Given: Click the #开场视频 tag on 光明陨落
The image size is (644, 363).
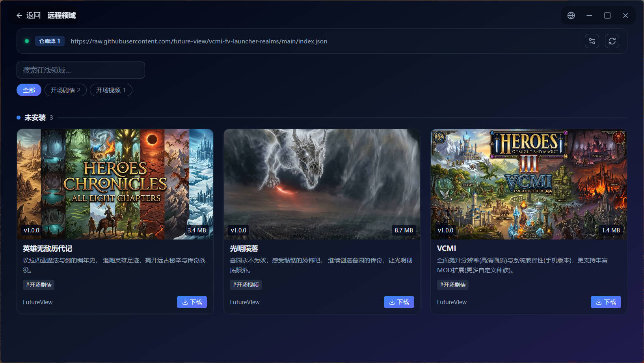Looking at the screenshot, I should tap(246, 285).
